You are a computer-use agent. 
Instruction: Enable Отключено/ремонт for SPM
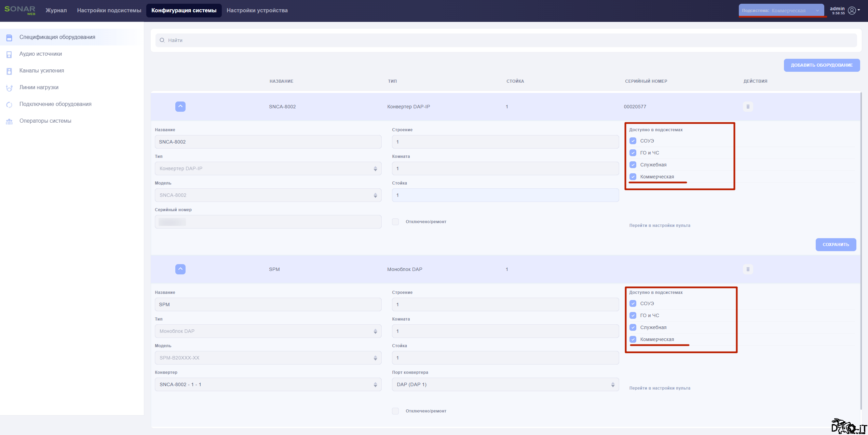click(x=395, y=411)
